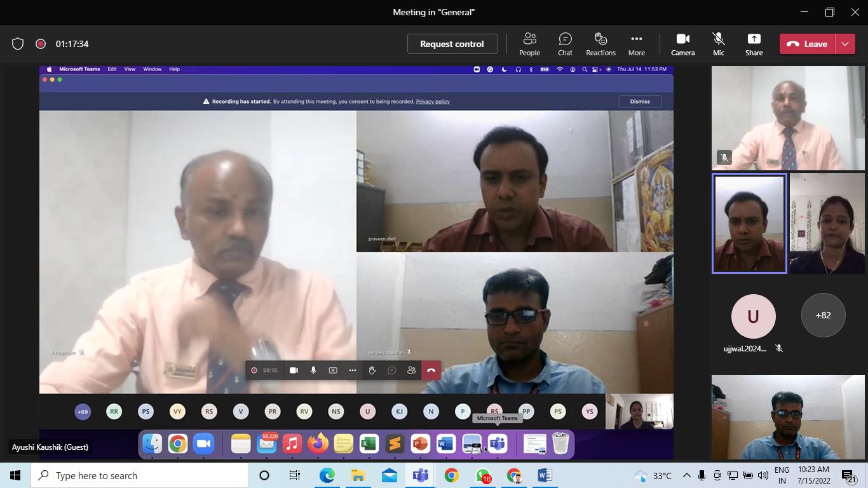
Task: Open Microsoft Teams in Windows taskbar
Action: click(x=420, y=475)
